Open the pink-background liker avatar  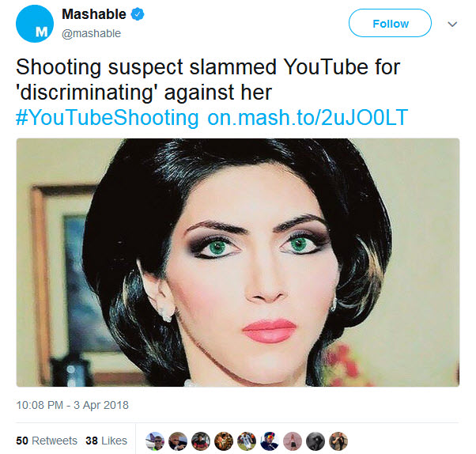click(x=293, y=441)
